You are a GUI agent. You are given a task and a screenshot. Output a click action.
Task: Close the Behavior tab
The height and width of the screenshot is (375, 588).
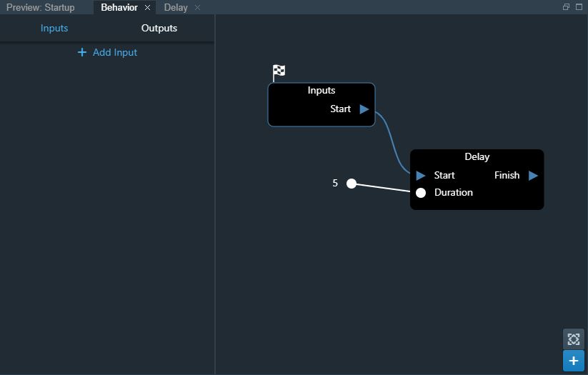148,7
